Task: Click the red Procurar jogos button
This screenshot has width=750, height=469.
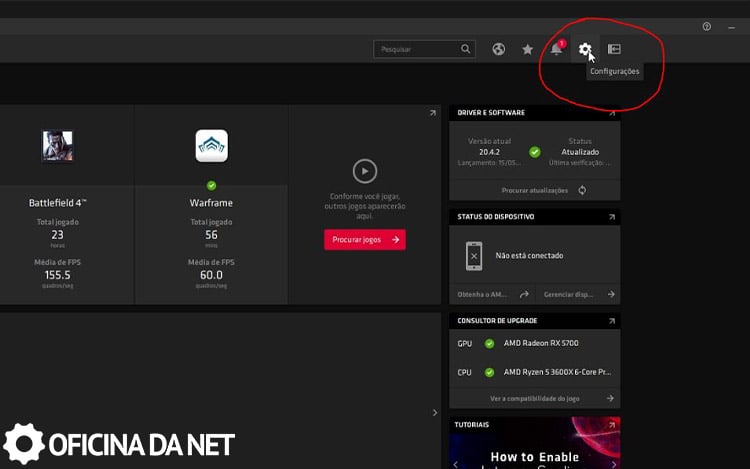Action: [x=365, y=240]
